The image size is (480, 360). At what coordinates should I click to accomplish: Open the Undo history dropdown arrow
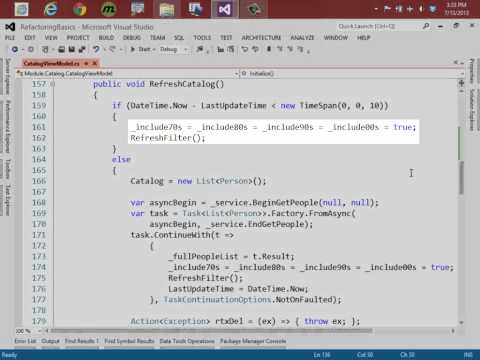coord(104,50)
